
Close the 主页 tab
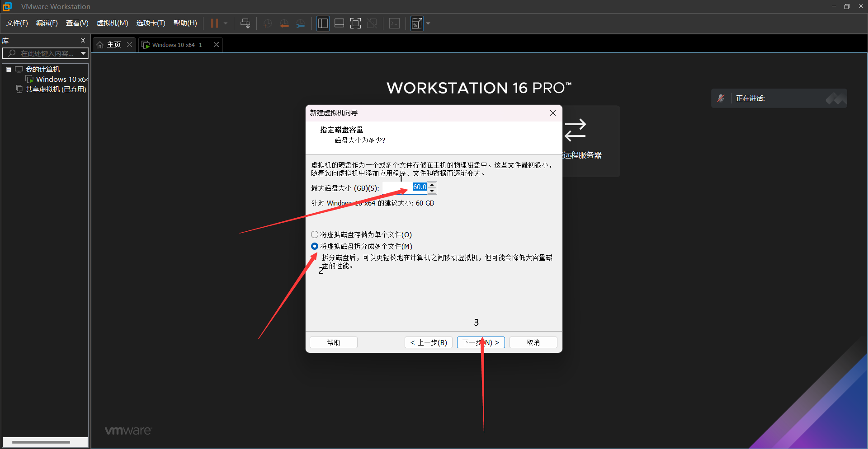pyautogui.click(x=129, y=44)
